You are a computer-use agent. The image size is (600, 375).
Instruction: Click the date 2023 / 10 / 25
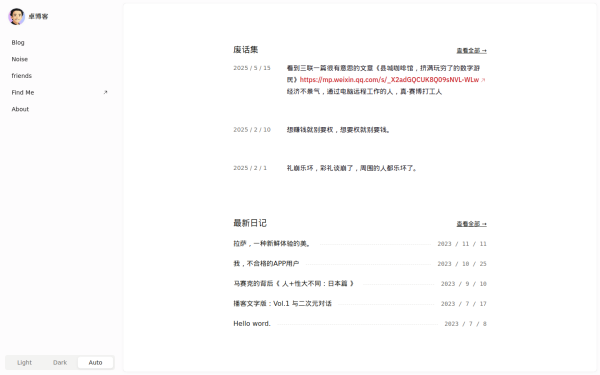[x=462, y=264]
